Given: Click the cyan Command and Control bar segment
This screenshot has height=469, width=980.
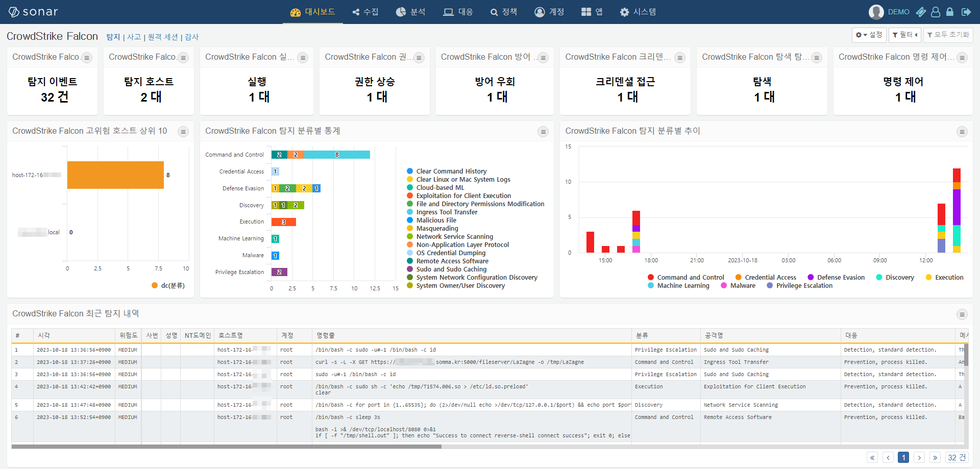Looking at the screenshot, I should click(x=337, y=155).
